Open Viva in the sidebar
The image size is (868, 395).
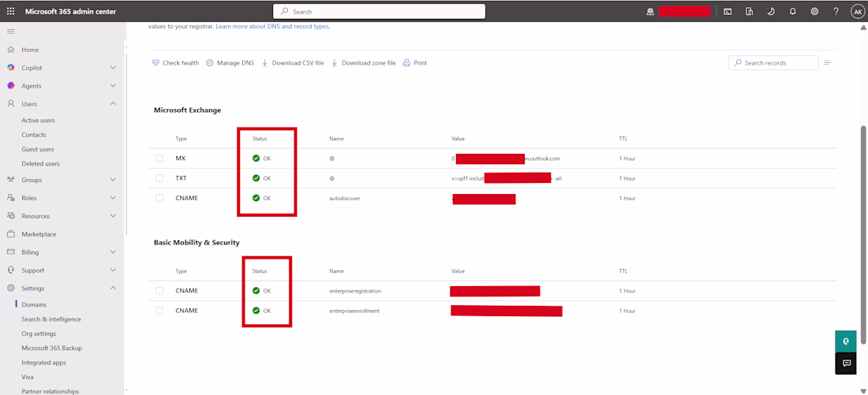coord(28,377)
